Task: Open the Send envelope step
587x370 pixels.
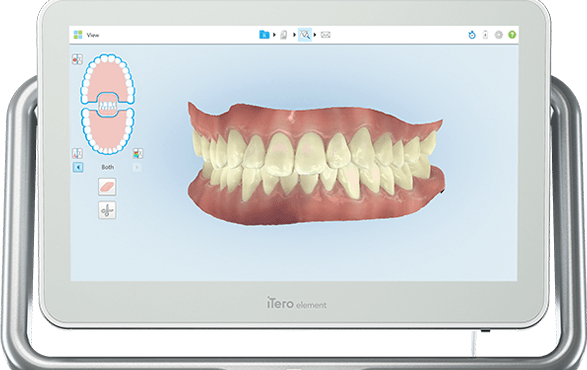Action: [326, 35]
